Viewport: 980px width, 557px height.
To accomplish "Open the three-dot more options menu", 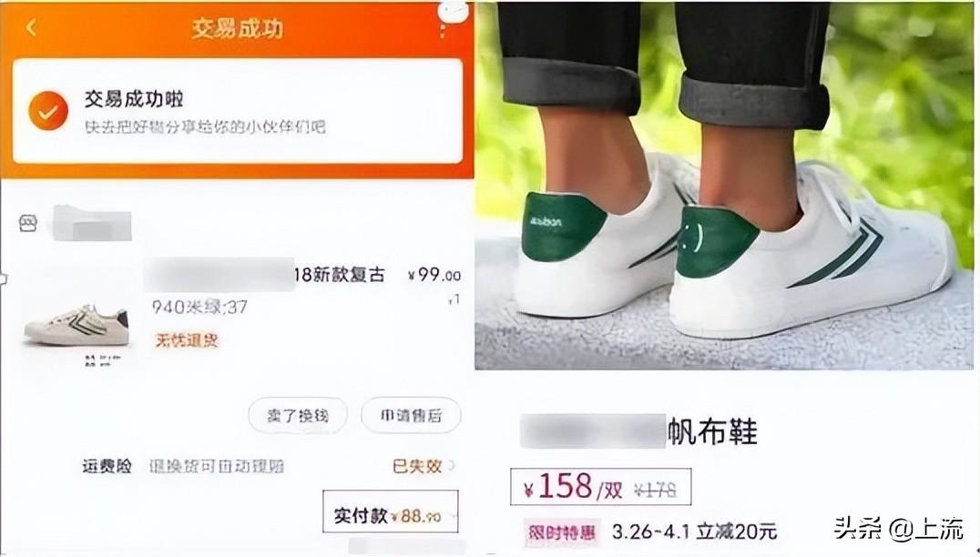I will pyautogui.click(x=443, y=29).
